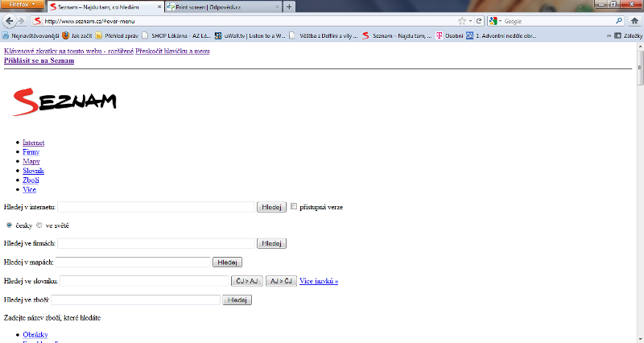Viewport: 644px width, 343px height.
Task: Open the Mapy menu link
Action: [31, 162]
